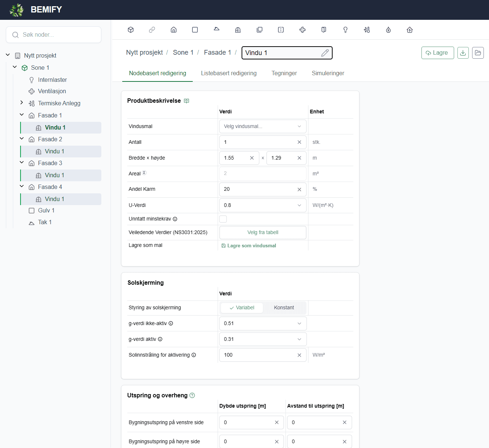489x448 pixels.
Task: Click the fan ventilation icon in toolbar
Action: (303, 30)
